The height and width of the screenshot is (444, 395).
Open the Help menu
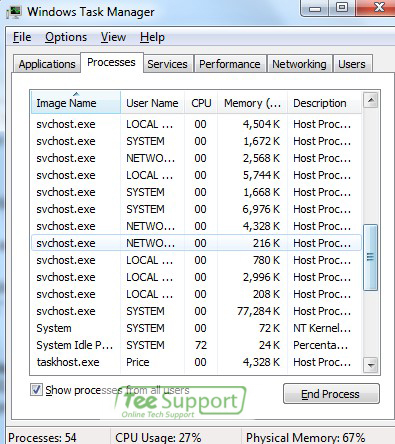pos(152,37)
